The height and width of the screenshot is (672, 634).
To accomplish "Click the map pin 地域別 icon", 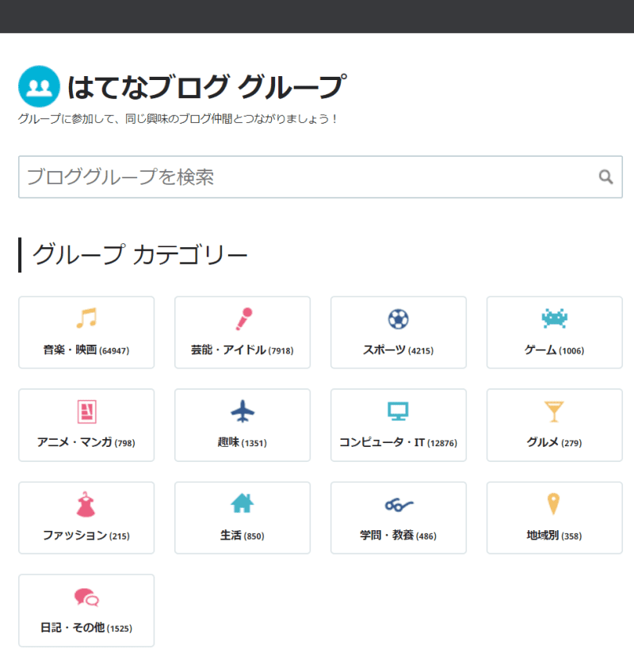I will [x=553, y=503].
